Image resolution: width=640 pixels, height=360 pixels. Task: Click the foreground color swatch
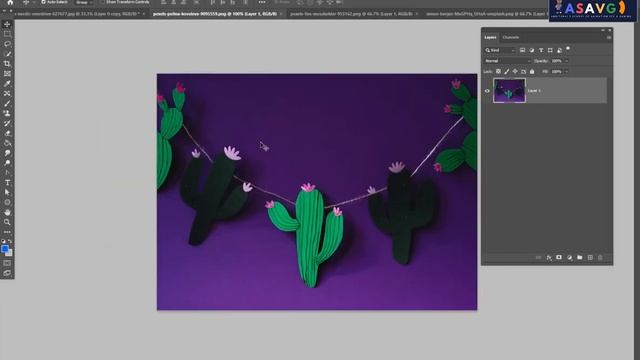(x=4, y=249)
